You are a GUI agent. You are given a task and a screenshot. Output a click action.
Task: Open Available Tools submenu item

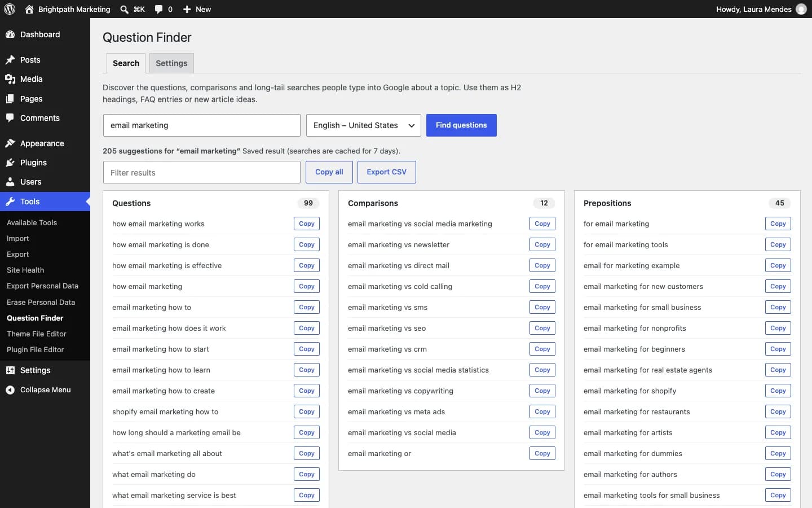tap(32, 222)
